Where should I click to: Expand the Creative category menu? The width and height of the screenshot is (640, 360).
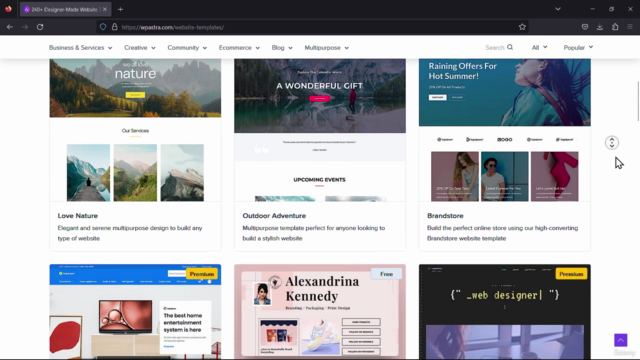click(x=140, y=48)
